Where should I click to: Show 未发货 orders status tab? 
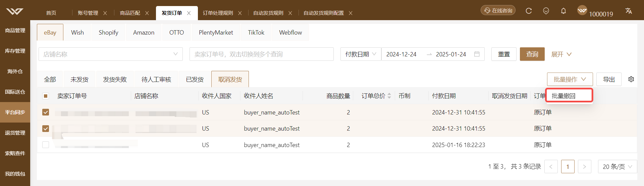[x=79, y=79]
